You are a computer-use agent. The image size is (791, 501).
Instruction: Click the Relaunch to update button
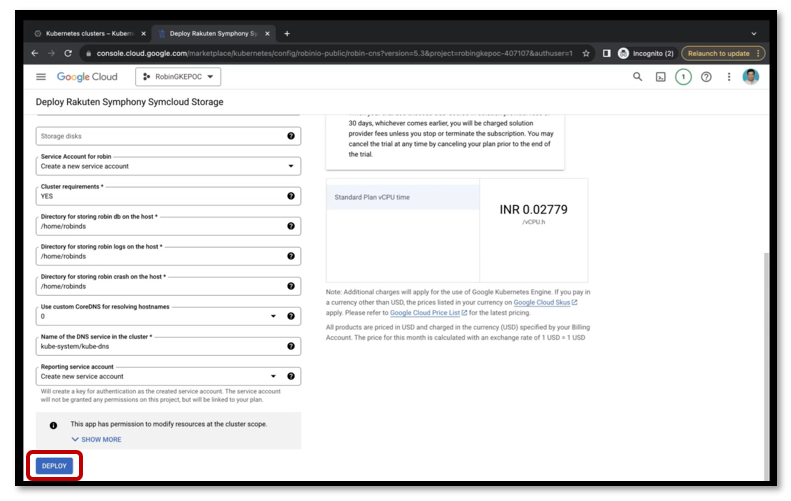[x=723, y=53]
